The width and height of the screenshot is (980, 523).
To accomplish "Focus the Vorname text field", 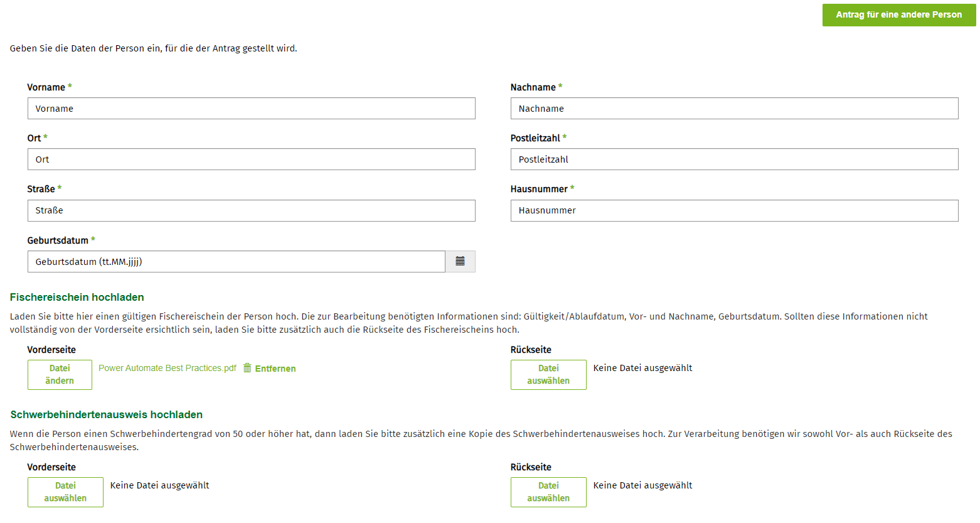I will point(251,109).
